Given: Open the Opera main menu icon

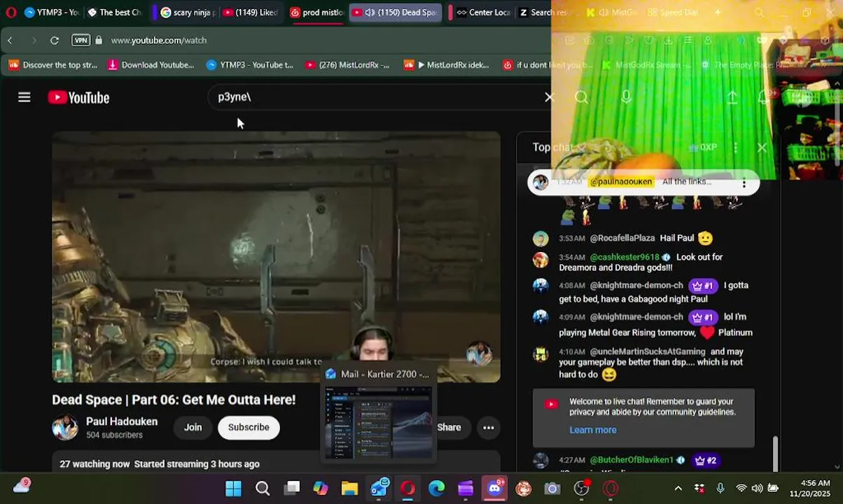Looking at the screenshot, I should 11,12.
